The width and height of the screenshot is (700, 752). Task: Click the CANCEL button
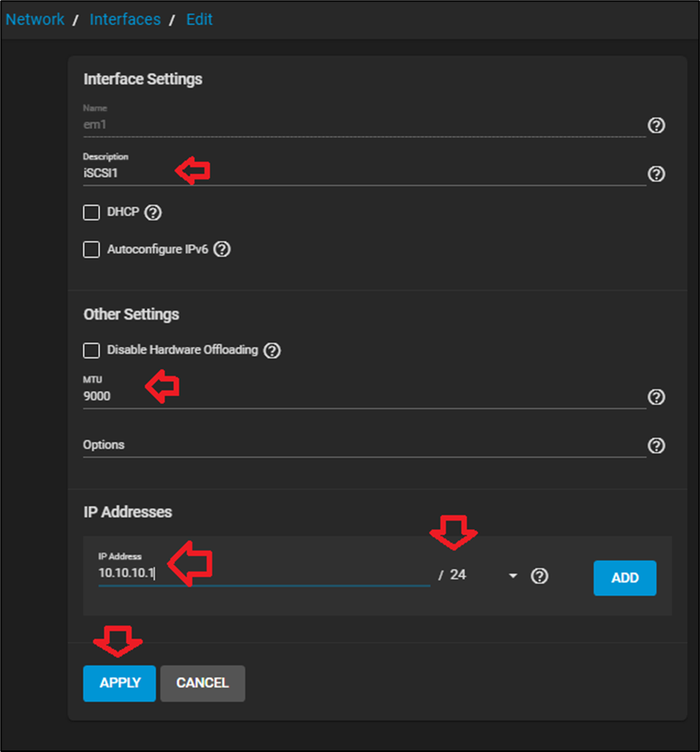[203, 683]
